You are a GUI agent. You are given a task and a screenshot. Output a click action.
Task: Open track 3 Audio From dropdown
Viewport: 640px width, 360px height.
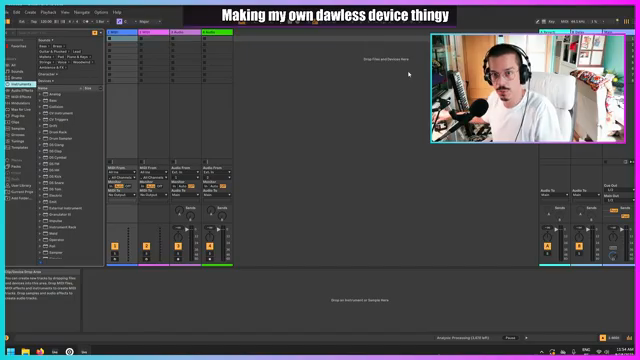(x=185, y=172)
